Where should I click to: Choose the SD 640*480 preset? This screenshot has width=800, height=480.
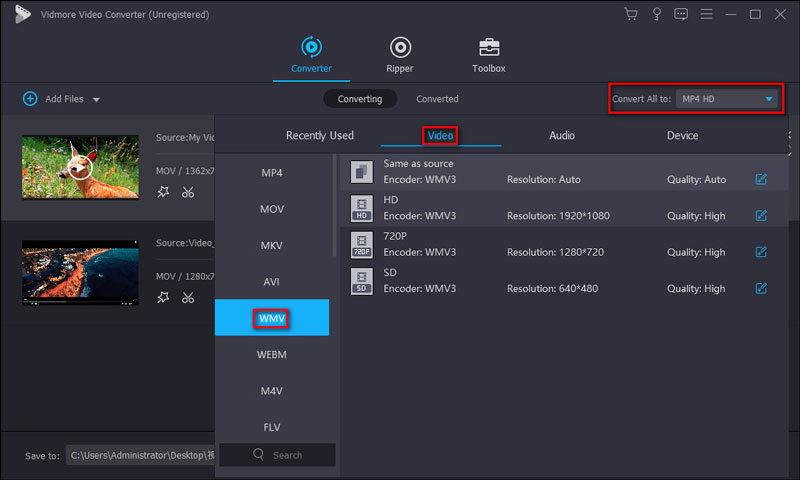(564, 281)
